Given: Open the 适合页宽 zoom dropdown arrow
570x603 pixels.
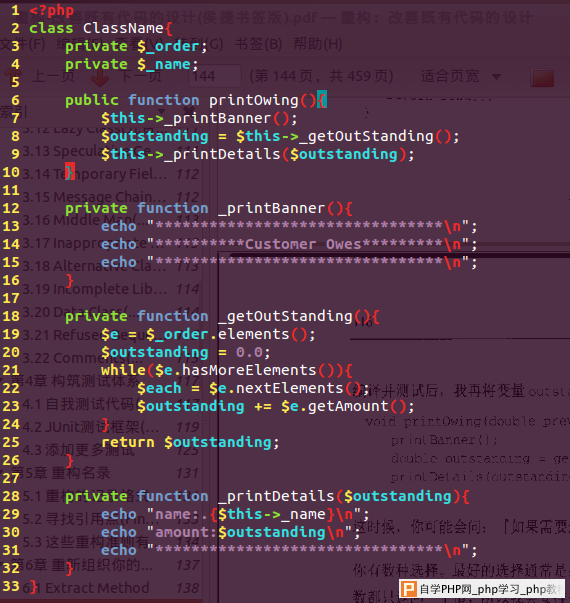Looking at the screenshot, I should pos(496,77).
